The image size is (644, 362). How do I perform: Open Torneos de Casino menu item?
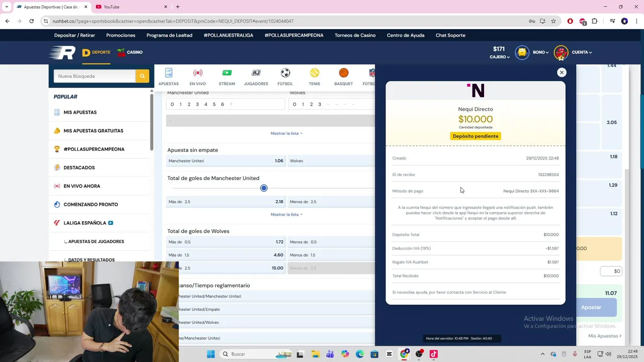[x=355, y=35]
